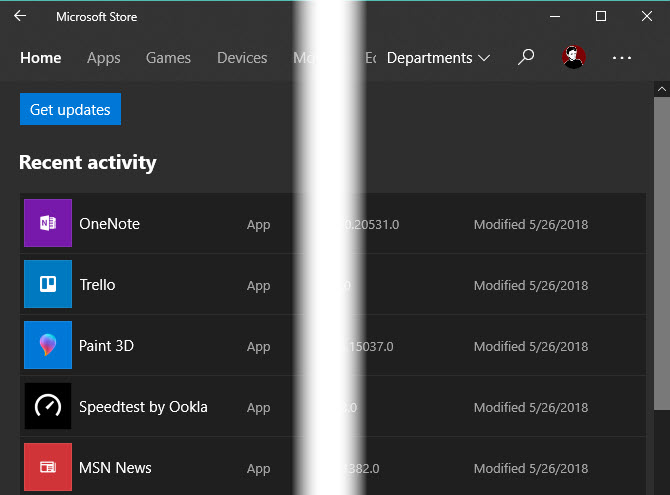This screenshot has height=495, width=670.
Task: Click the Trello app icon
Action: coord(48,284)
